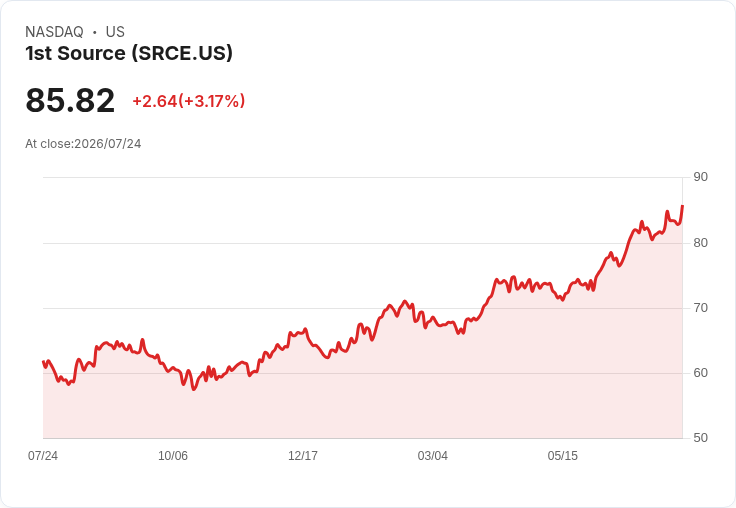Click the 70 price axis label
The width and height of the screenshot is (736, 508).
[x=700, y=308]
